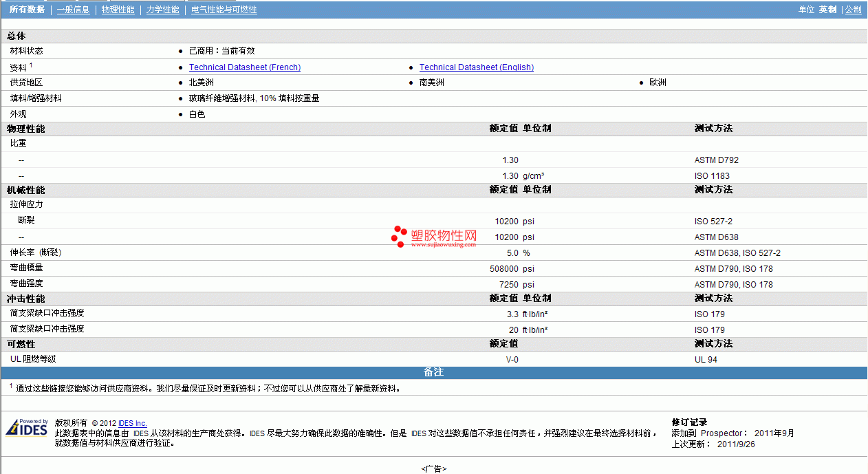Go to the 力学性能 tab
The image size is (868, 474).
click(163, 10)
